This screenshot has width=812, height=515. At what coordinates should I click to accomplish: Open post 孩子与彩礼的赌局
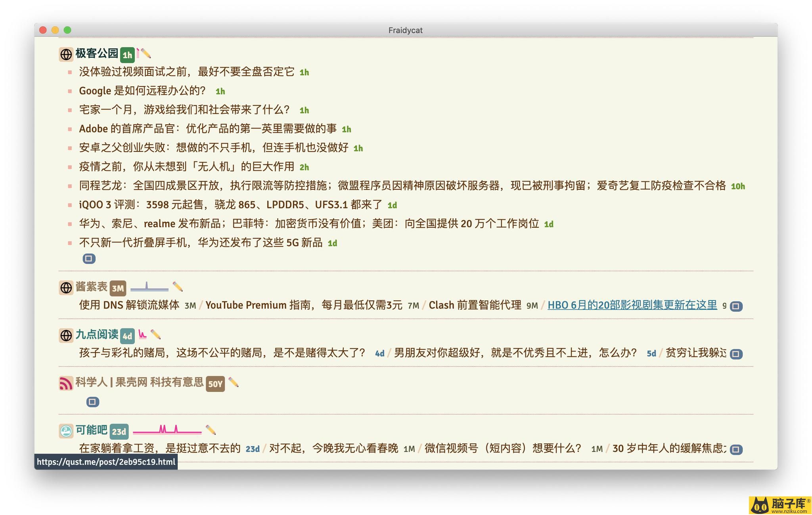pos(222,353)
